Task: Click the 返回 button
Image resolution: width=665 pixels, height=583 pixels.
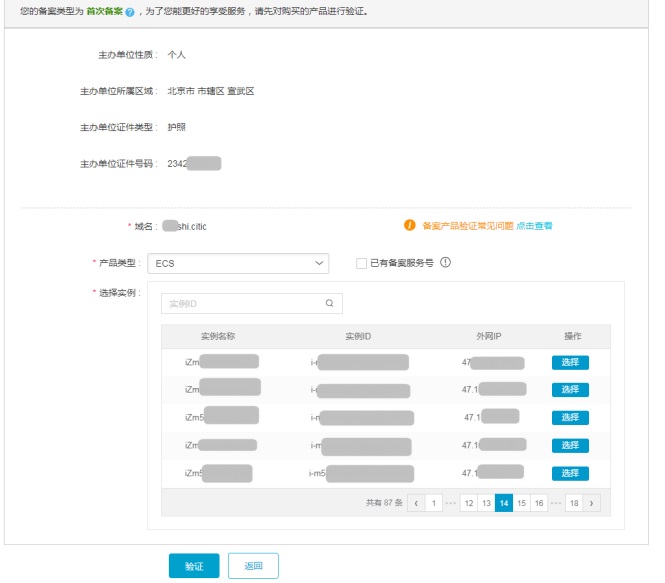Action: [253, 566]
